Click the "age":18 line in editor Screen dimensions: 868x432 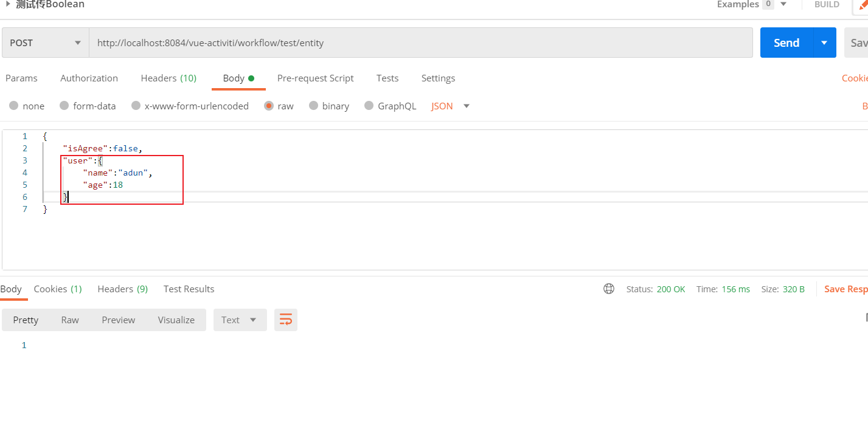[103, 185]
